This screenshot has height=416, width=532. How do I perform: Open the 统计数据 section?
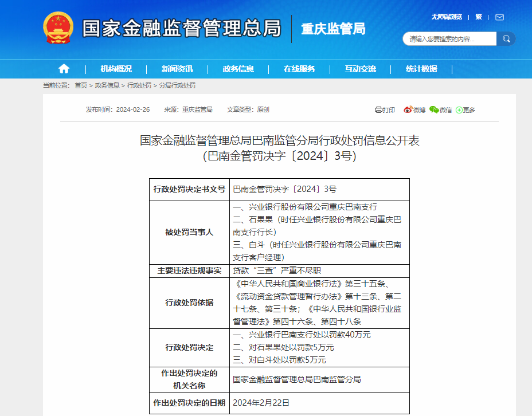(421, 69)
